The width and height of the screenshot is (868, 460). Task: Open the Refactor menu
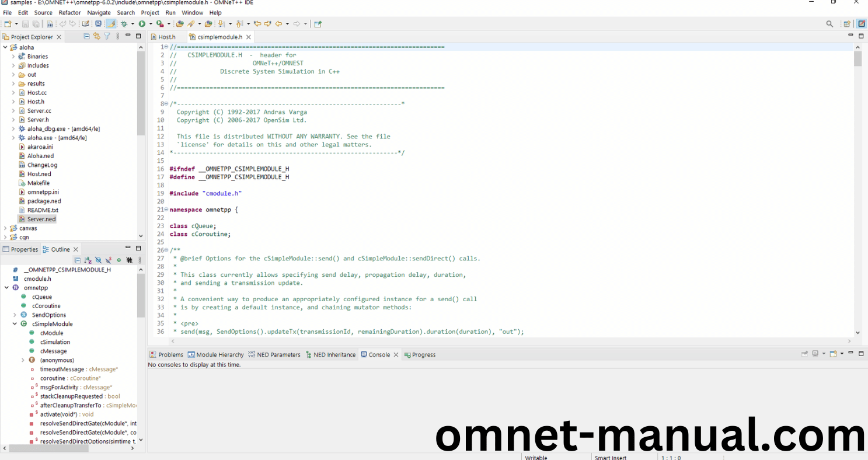(69, 12)
